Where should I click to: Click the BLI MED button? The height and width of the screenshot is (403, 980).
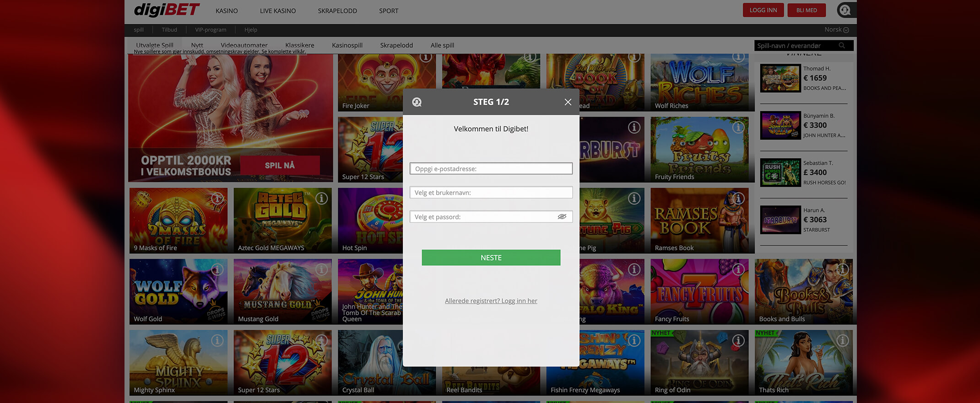807,10
